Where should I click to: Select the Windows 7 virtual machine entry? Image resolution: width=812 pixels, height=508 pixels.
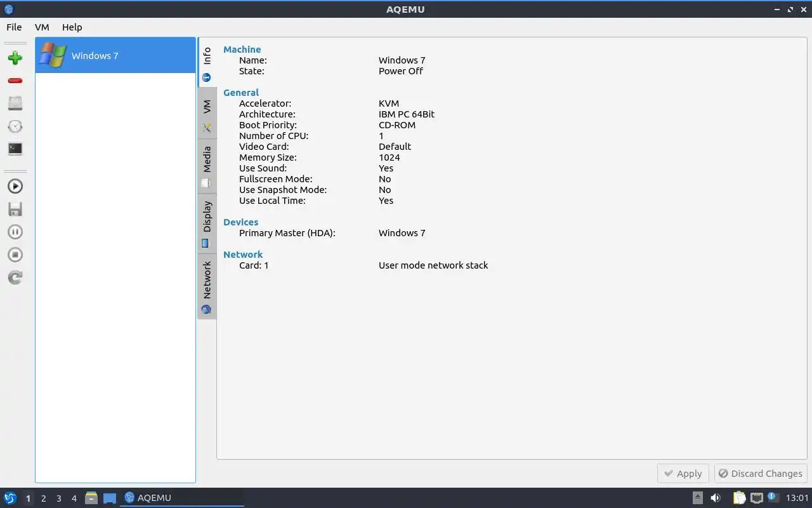pyautogui.click(x=115, y=55)
